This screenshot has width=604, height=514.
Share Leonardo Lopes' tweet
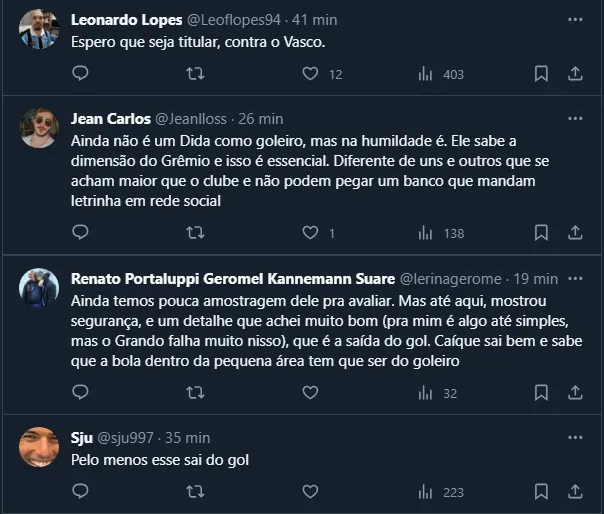click(x=576, y=73)
